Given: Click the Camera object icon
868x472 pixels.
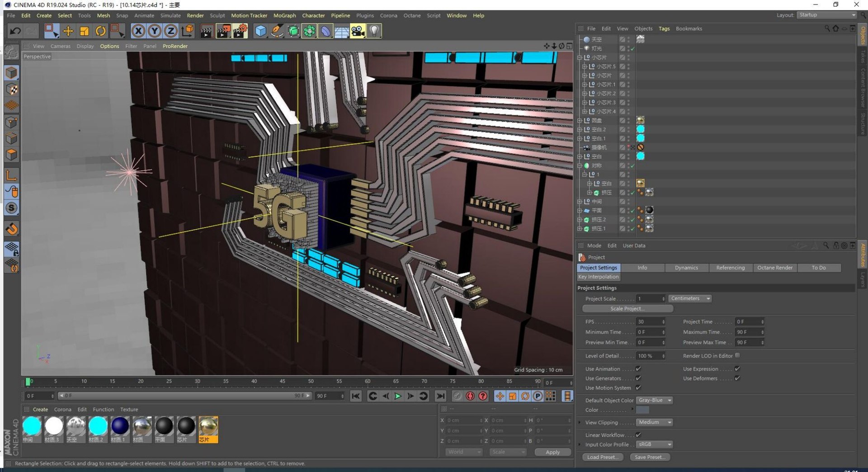Looking at the screenshot, I should pos(358,31).
